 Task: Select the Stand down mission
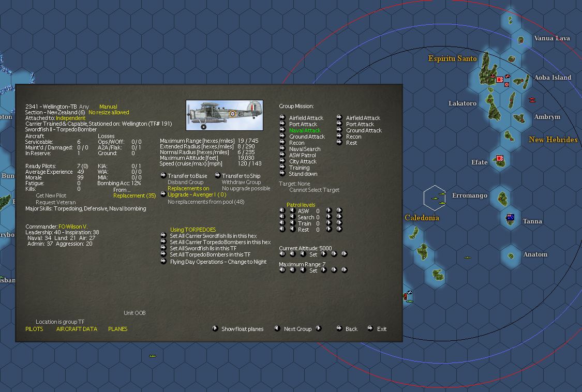pos(303,174)
